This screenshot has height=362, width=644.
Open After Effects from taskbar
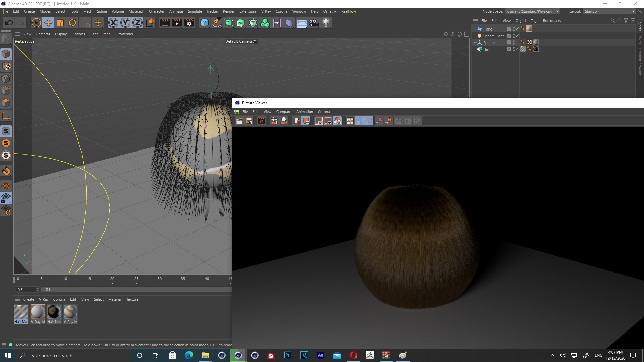[320, 355]
